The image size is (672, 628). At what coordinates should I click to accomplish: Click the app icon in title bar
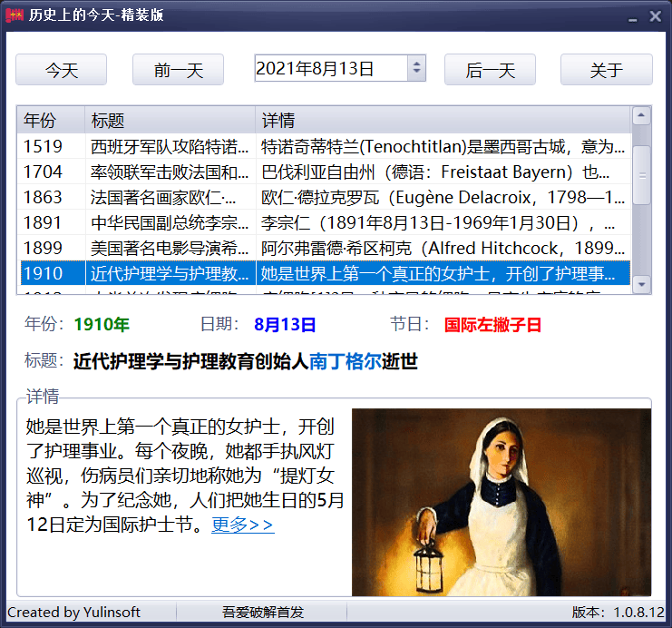pos(15,15)
